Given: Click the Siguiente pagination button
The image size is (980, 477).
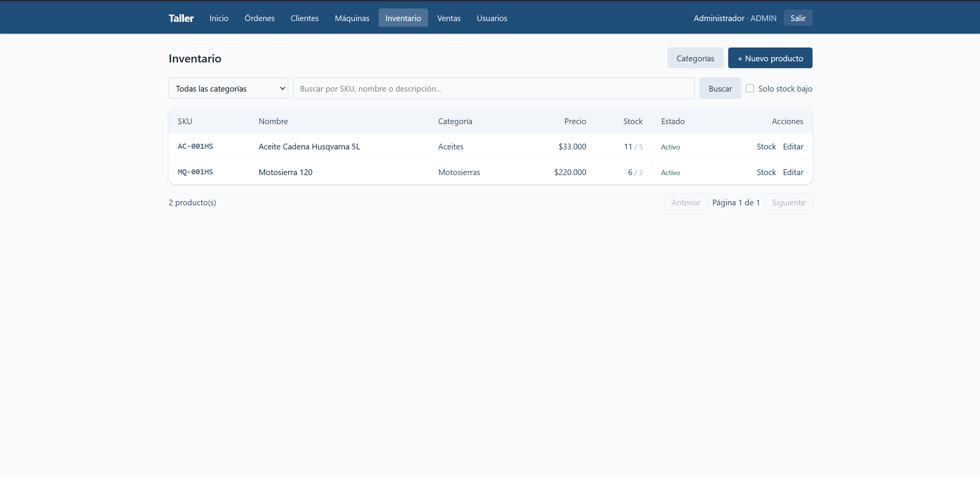Looking at the screenshot, I should click(x=788, y=202).
